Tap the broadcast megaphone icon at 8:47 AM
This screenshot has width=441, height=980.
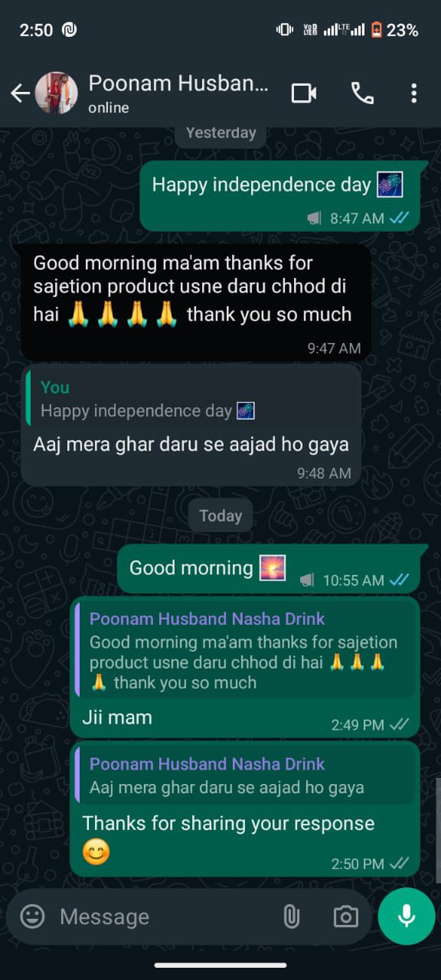[x=314, y=219]
